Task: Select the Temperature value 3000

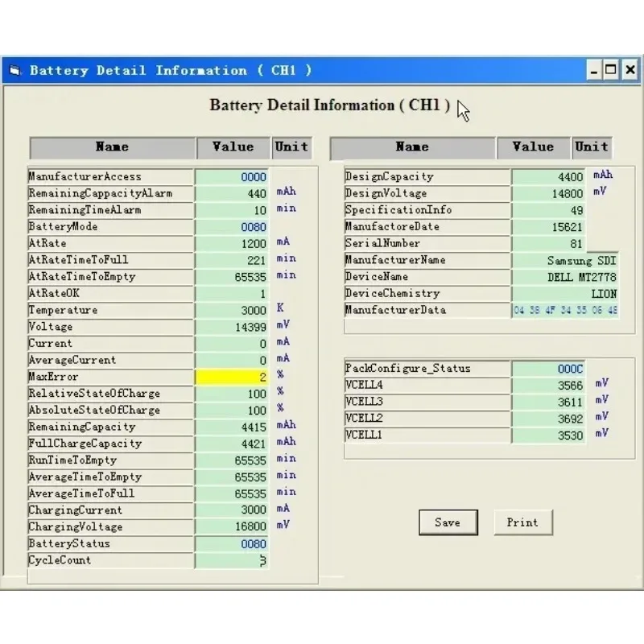Action: pyautogui.click(x=232, y=310)
